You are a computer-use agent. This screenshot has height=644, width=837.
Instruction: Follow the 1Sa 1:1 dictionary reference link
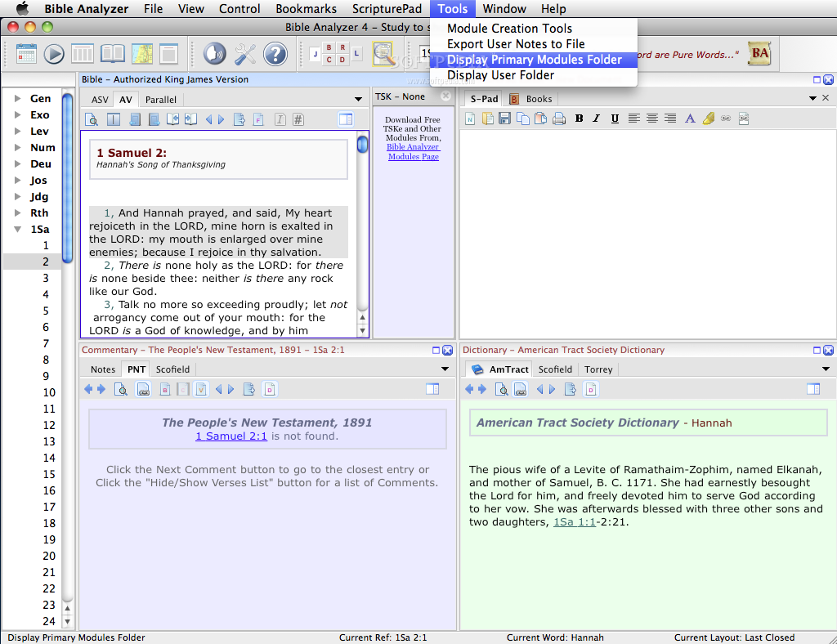pyautogui.click(x=575, y=521)
